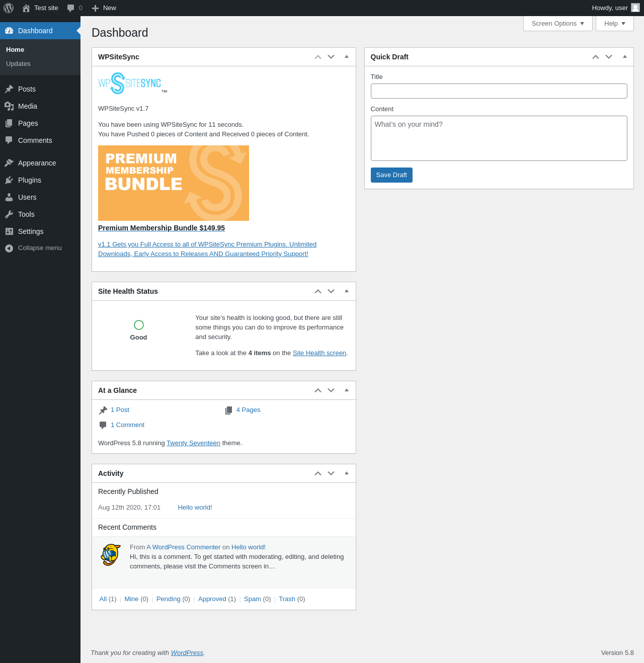Screen dimensions: 644x663
Task: Click the Aug 12th 2020, 17:01 date
Action: [x=129, y=508]
